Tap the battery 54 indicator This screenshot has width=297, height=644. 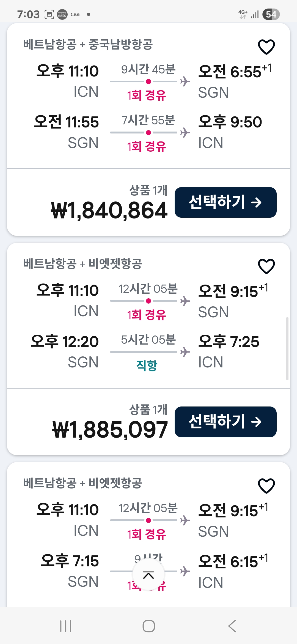point(271,14)
